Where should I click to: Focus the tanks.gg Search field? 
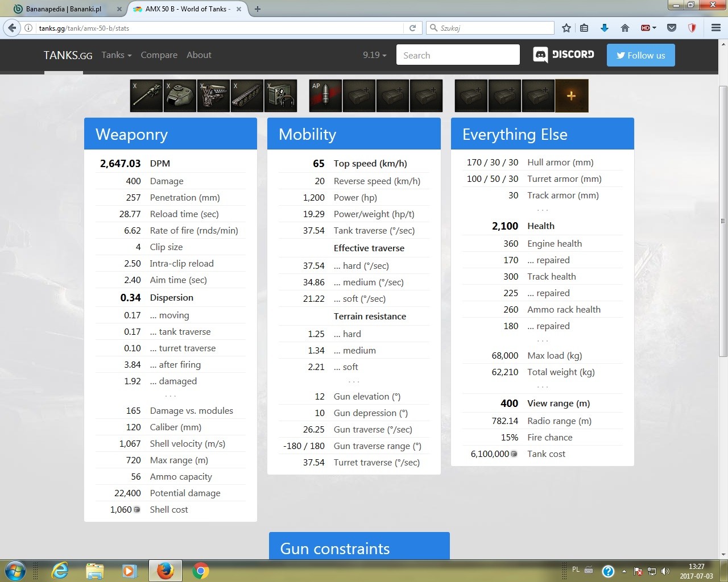point(458,55)
